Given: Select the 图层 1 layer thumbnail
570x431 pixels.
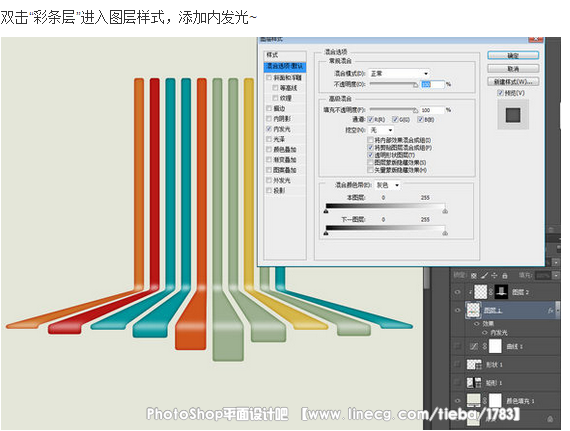Looking at the screenshot, I should (473, 310).
